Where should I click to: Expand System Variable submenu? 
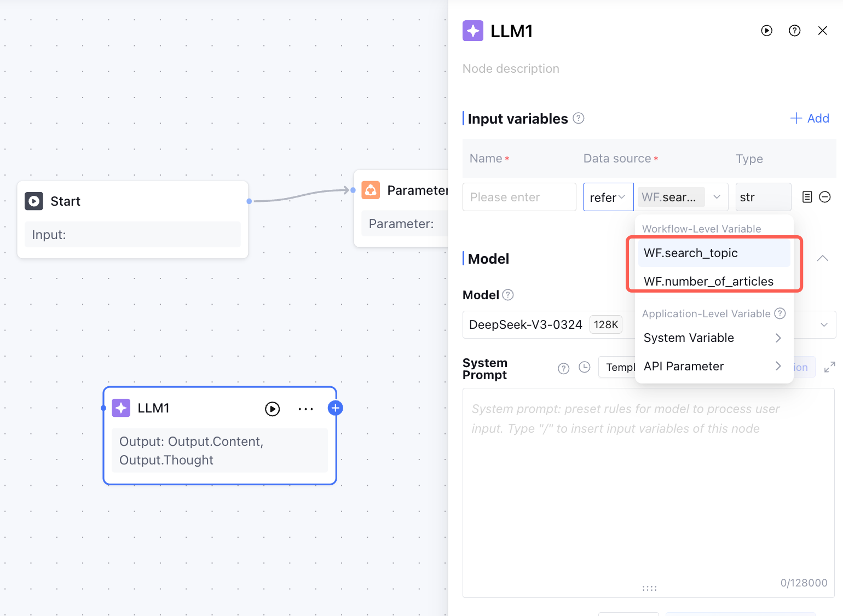[x=714, y=338]
